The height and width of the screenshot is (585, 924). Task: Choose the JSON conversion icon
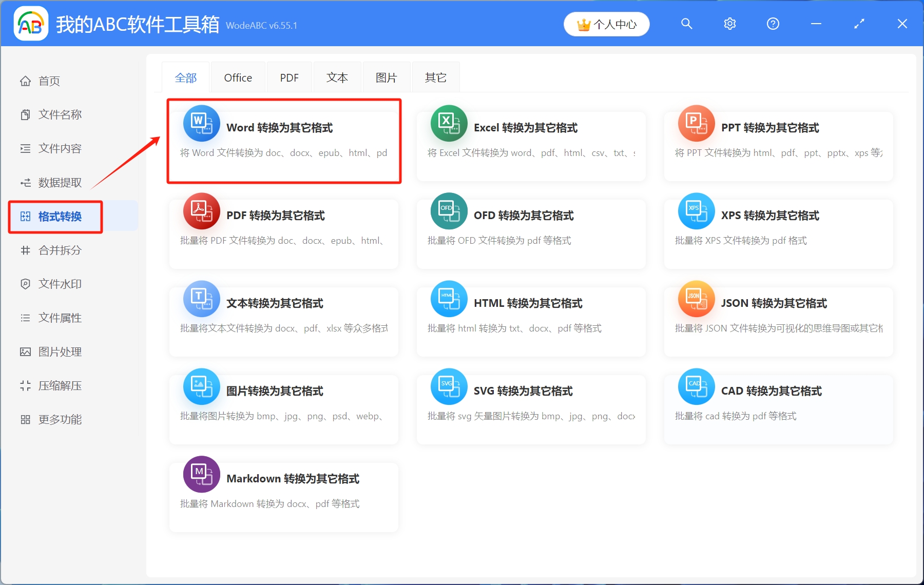coord(696,299)
